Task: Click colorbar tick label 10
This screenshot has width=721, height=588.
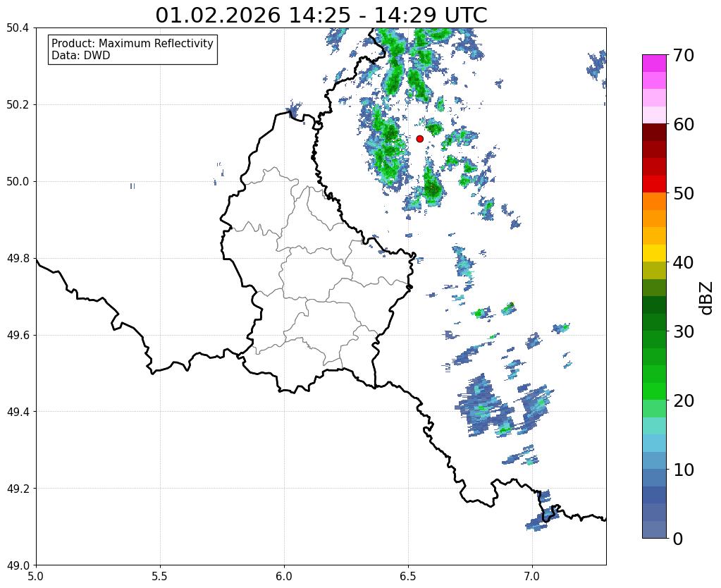Action: 684,470
